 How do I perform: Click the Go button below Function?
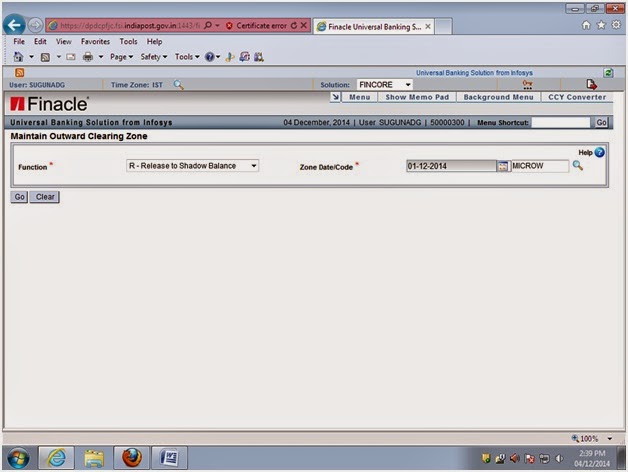click(x=19, y=197)
